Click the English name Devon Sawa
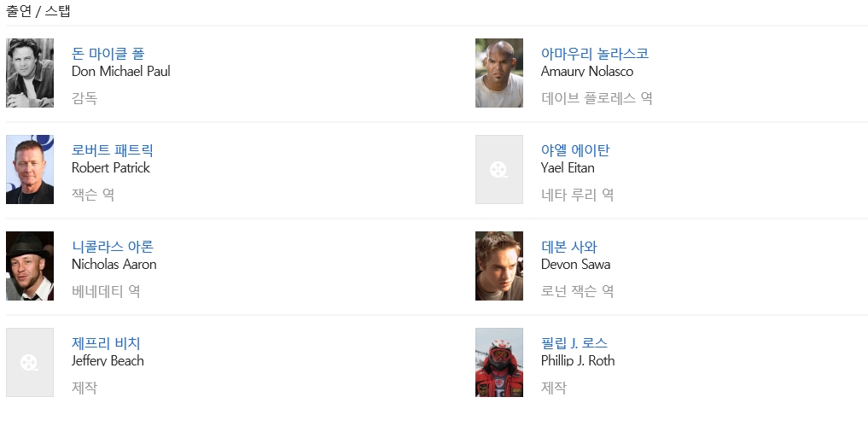This screenshot has height=438, width=868. pyautogui.click(x=575, y=265)
